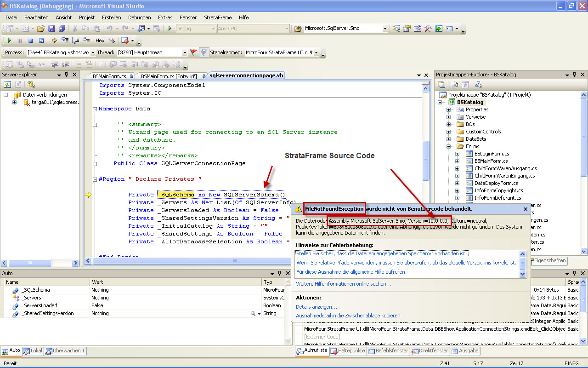Open the Thread dropdown list
This screenshot has width=588, height=368.
[185, 52]
